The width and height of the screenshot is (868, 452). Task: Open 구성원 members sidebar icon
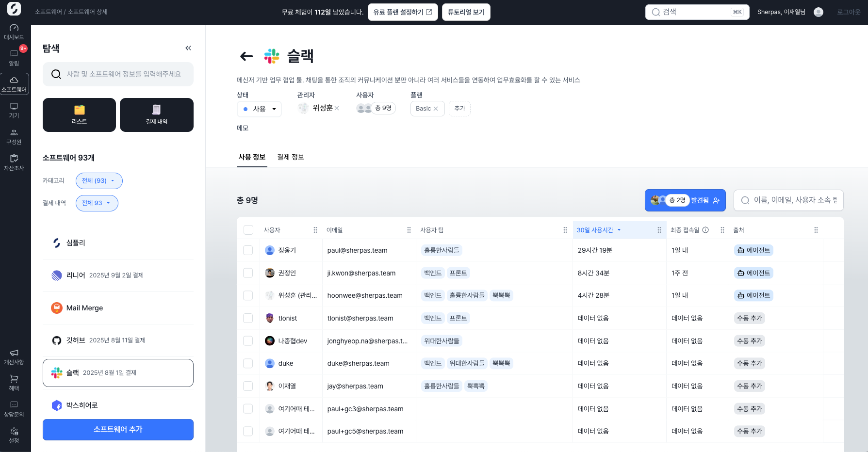14,136
